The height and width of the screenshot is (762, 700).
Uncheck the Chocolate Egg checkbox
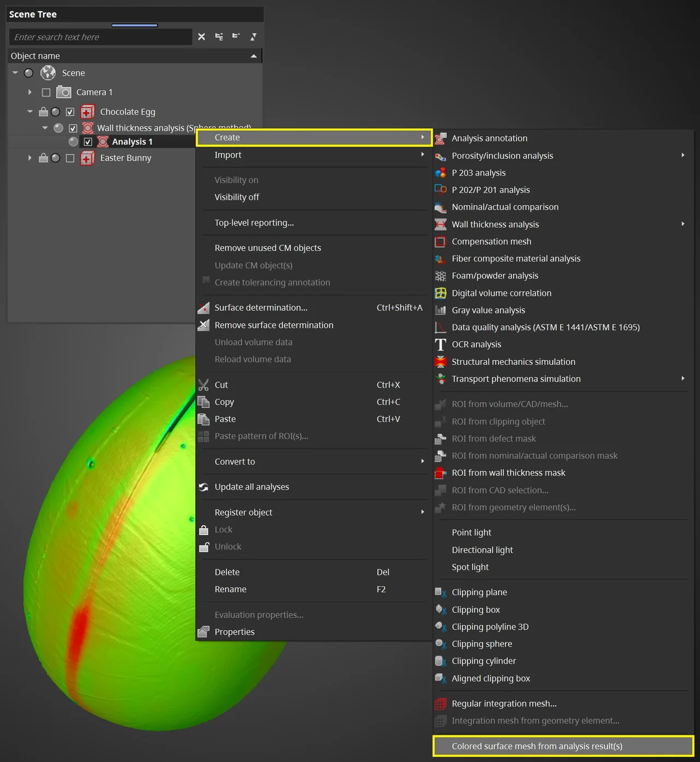coord(70,112)
